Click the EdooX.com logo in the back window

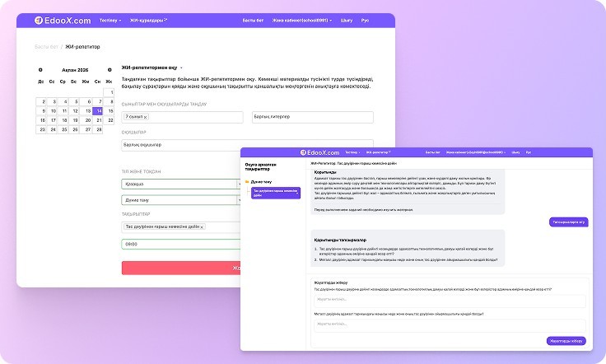pos(63,21)
